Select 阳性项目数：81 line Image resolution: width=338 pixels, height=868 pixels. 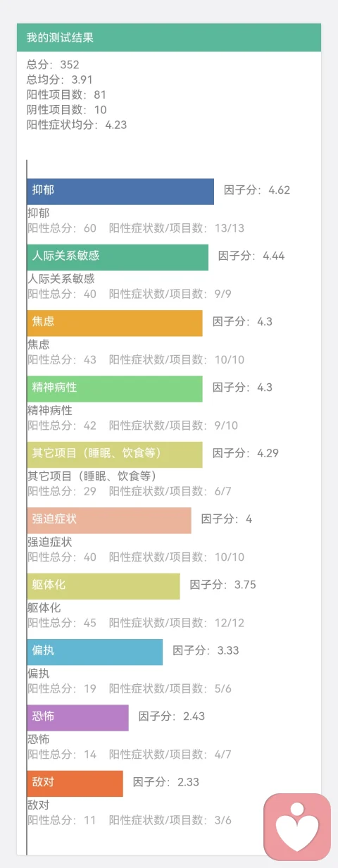click(67, 94)
